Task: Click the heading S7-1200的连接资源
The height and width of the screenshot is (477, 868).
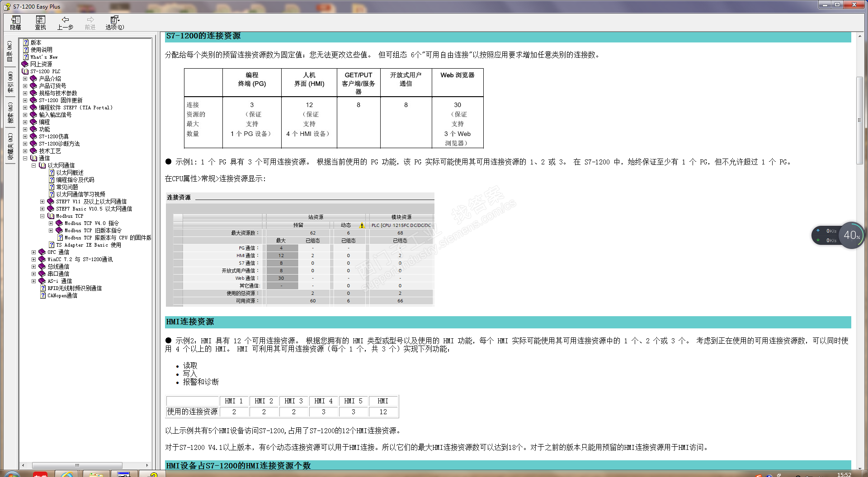Action: coord(203,36)
